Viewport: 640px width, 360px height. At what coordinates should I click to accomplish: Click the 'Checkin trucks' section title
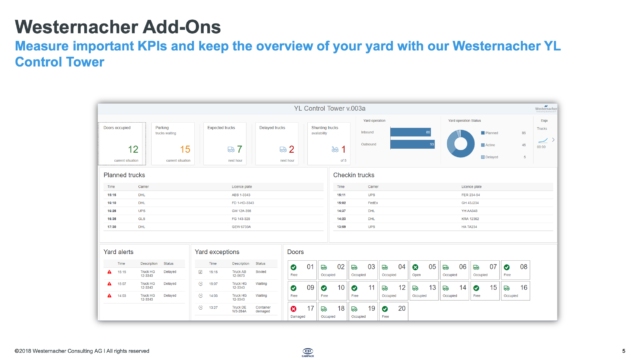[x=353, y=175]
